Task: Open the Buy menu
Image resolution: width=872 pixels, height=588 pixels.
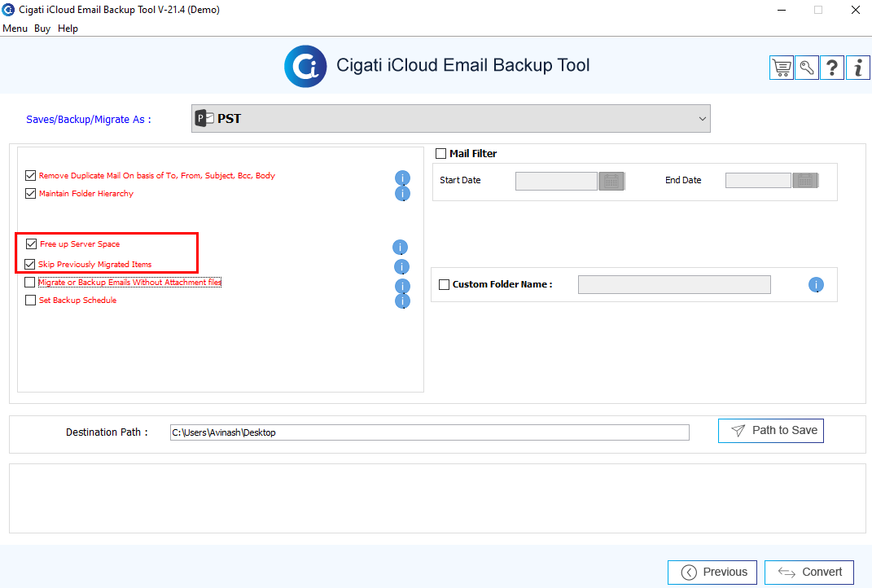Action: point(42,29)
